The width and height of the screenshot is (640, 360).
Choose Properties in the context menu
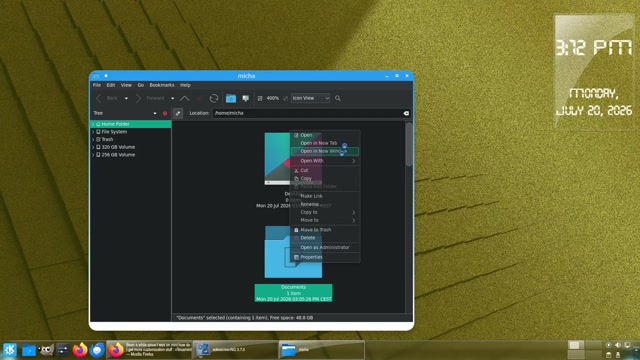pyautogui.click(x=325, y=258)
